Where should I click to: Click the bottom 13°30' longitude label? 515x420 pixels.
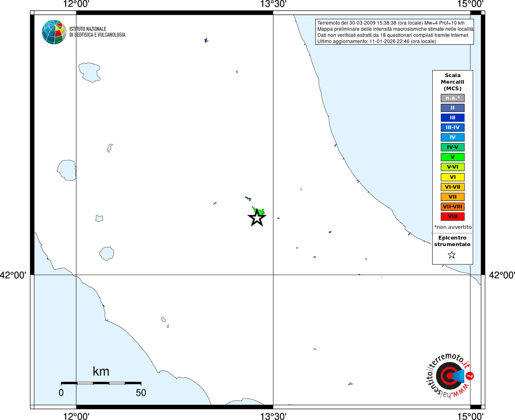273,416
